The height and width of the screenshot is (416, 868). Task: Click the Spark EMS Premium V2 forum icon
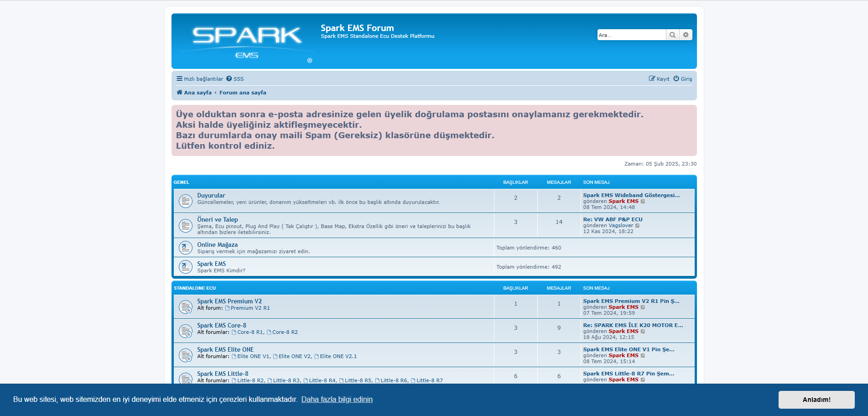coord(185,307)
